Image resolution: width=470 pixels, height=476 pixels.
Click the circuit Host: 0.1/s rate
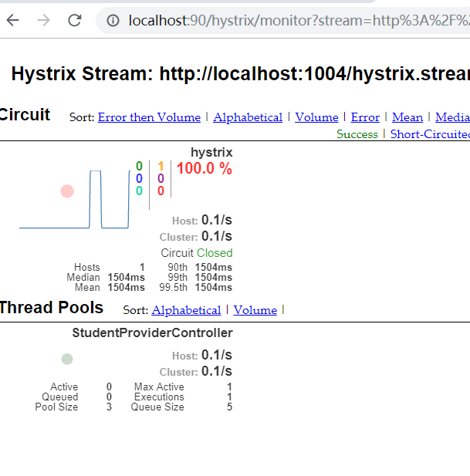202,220
